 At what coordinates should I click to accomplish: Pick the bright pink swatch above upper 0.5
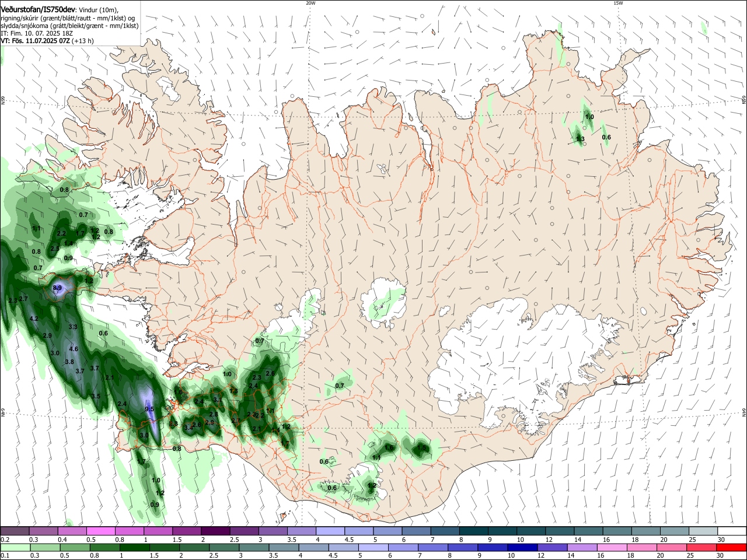100,531
